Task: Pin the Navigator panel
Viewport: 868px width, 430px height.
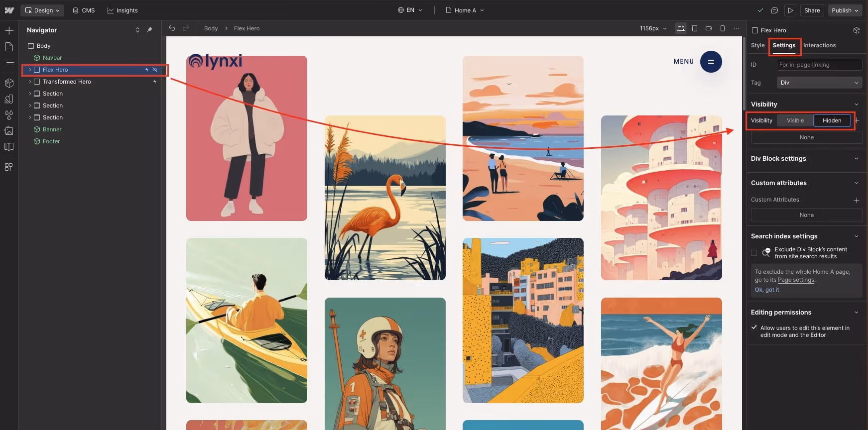Action: point(149,30)
